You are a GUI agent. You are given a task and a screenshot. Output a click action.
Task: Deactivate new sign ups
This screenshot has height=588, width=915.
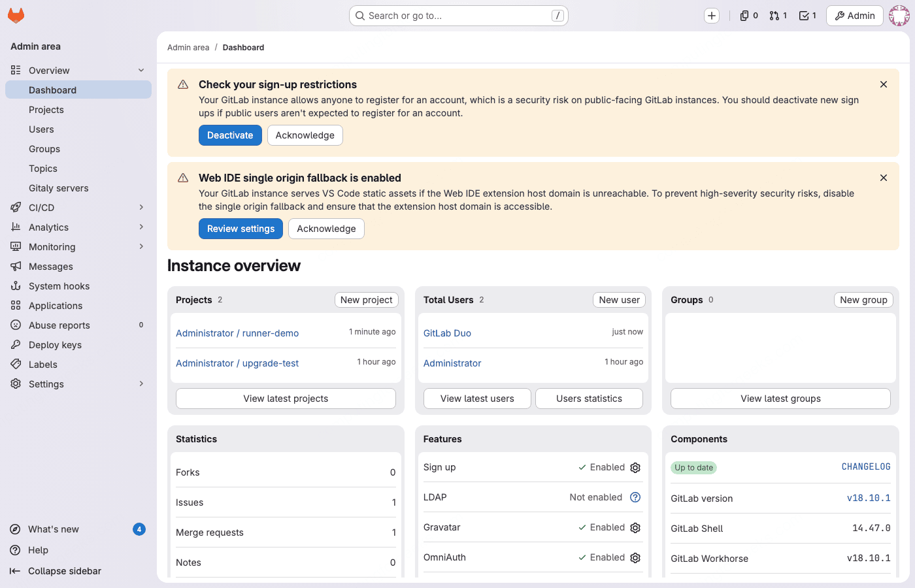(x=230, y=135)
